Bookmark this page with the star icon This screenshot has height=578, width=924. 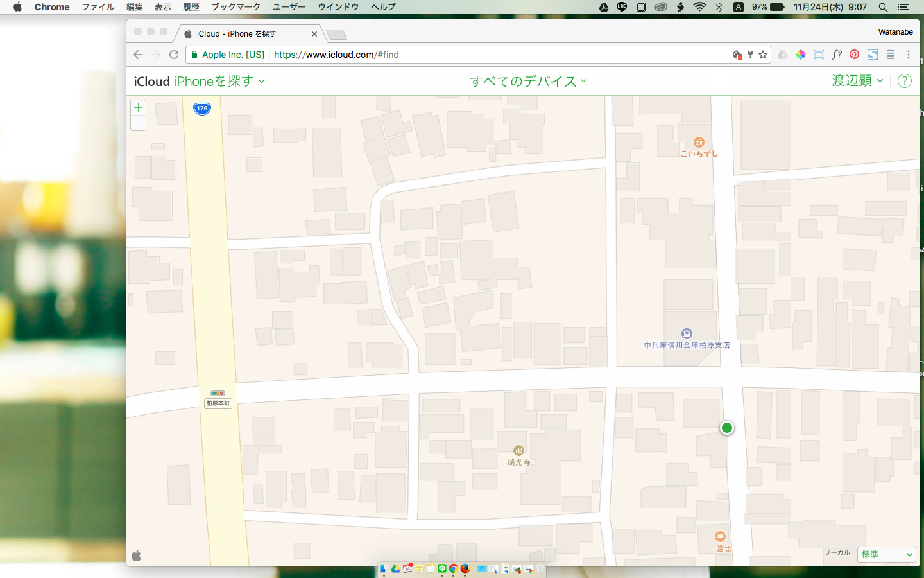click(x=763, y=55)
